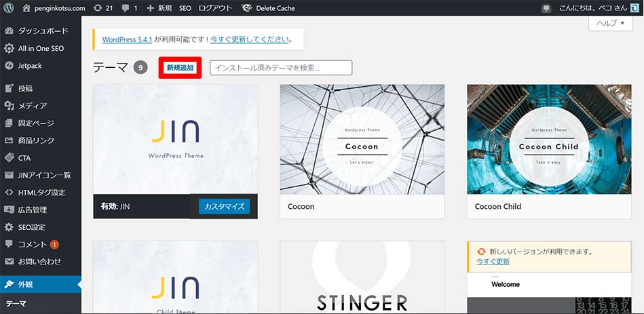The image size is (644, 314).
Task: Focus the インストール済みテーマを検索 field
Action: point(281,68)
